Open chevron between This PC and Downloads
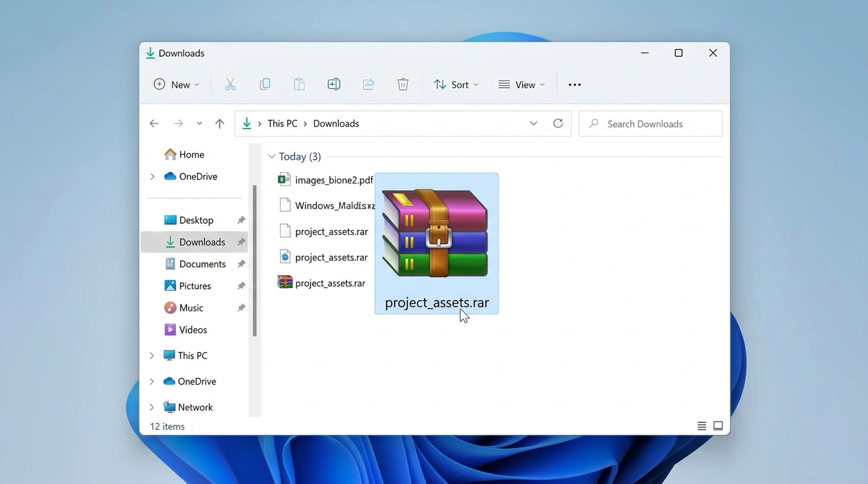 pos(305,124)
